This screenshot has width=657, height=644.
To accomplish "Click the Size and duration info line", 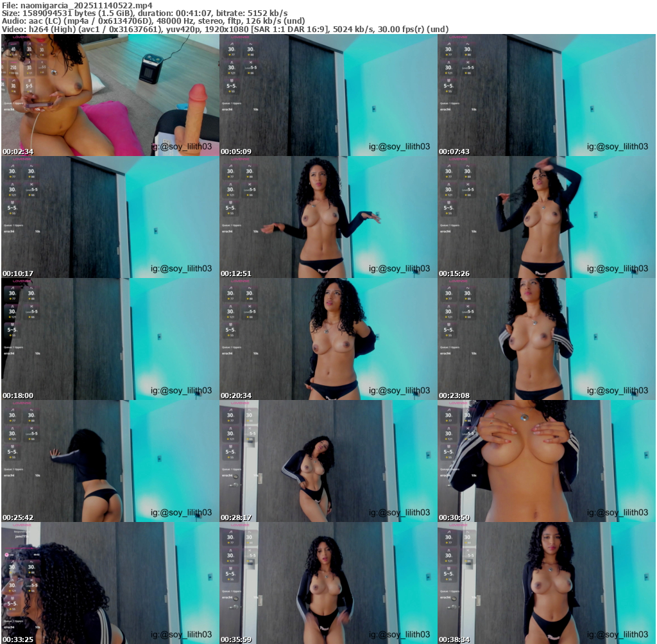I will 144,13.
